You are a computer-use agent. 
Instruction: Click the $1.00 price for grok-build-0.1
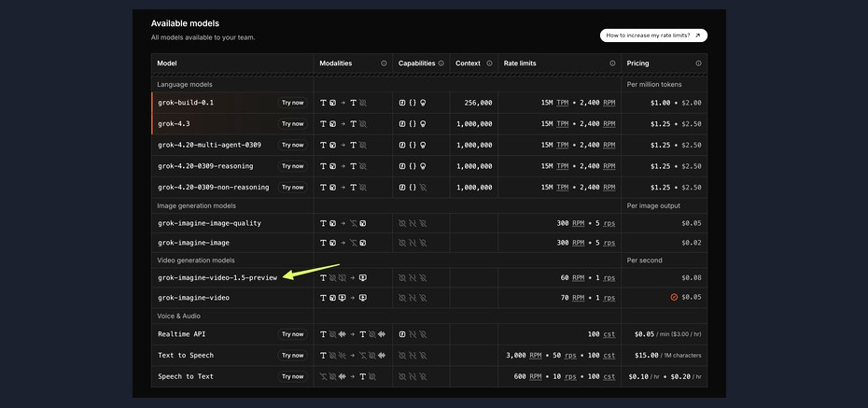[x=661, y=103]
